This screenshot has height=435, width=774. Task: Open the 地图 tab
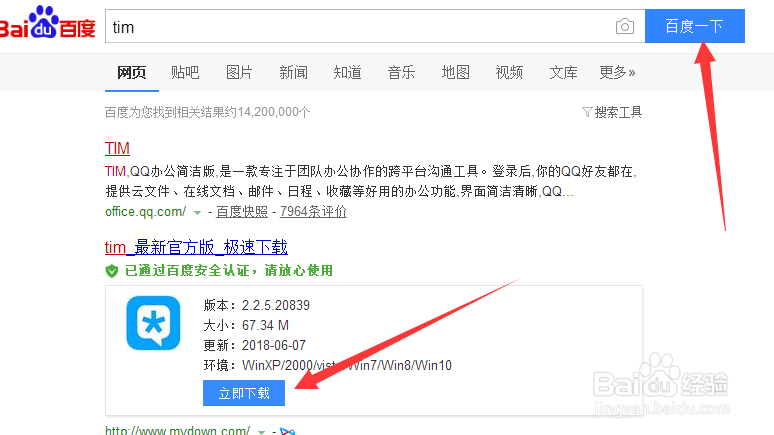[455, 73]
